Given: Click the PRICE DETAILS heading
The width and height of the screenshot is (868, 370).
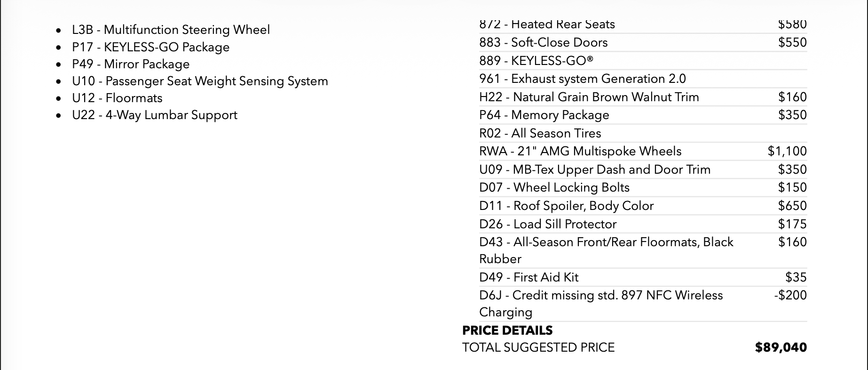Looking at the screenshot, I should (507, 330).
